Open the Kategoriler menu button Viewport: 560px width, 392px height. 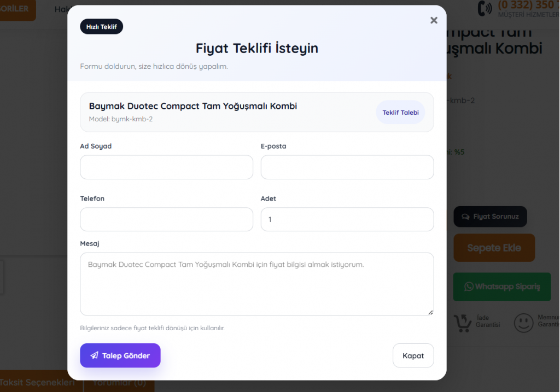pyautogui.click(x=16, y=9)
